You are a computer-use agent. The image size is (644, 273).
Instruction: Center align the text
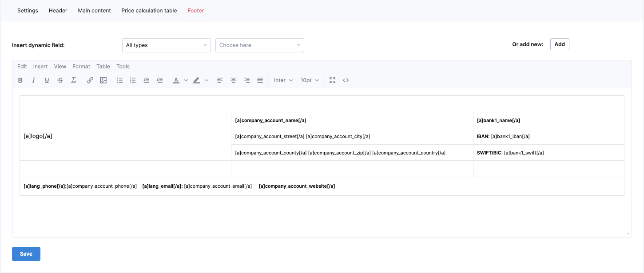pos(233,80)
